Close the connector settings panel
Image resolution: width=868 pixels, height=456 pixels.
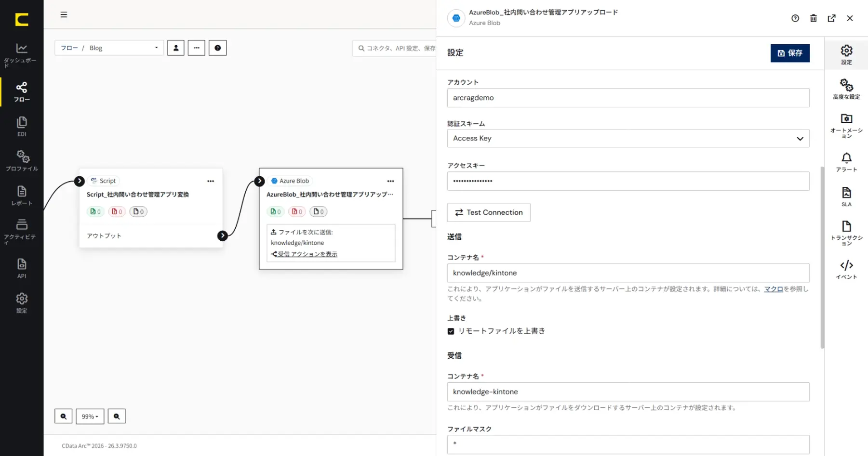[x=850, y=18]
